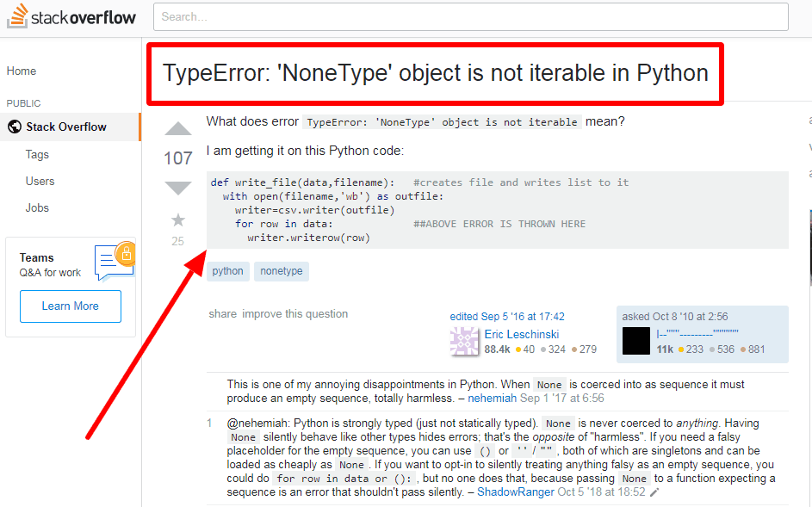Open the python tag

(228, 271)
